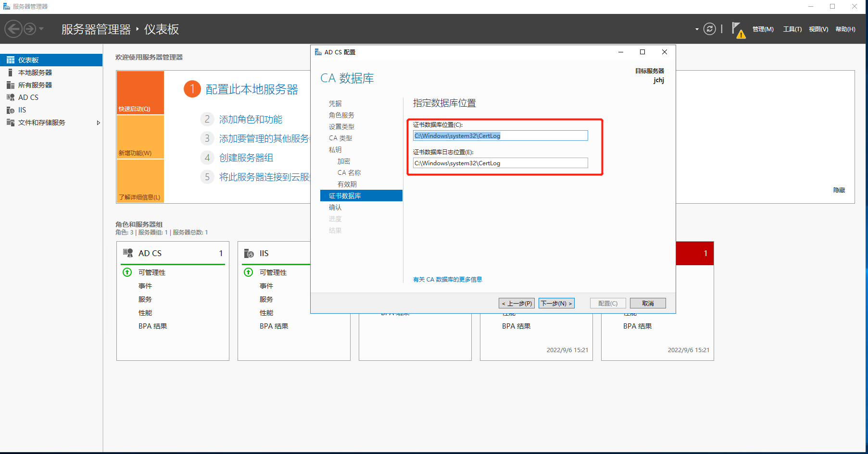The image size is (868, 454).
Task: Click 添加角色和功能 link
Action: pos(251,119)
